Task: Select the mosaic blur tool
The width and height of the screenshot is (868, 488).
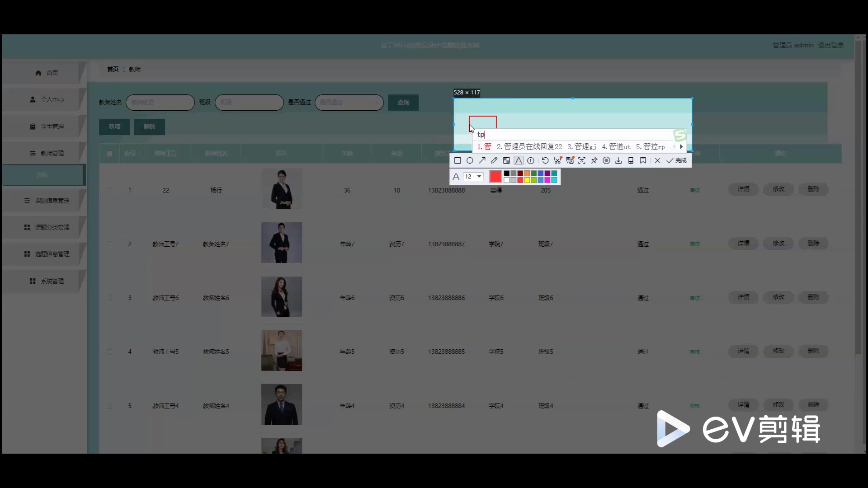Action: click(506, 160)
